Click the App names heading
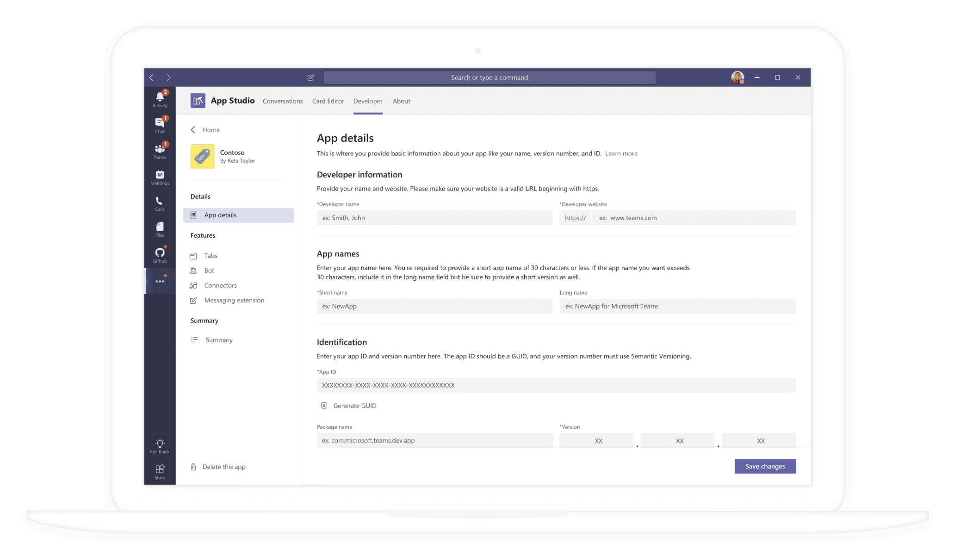 pyautogui.click(x=338, y=254)
